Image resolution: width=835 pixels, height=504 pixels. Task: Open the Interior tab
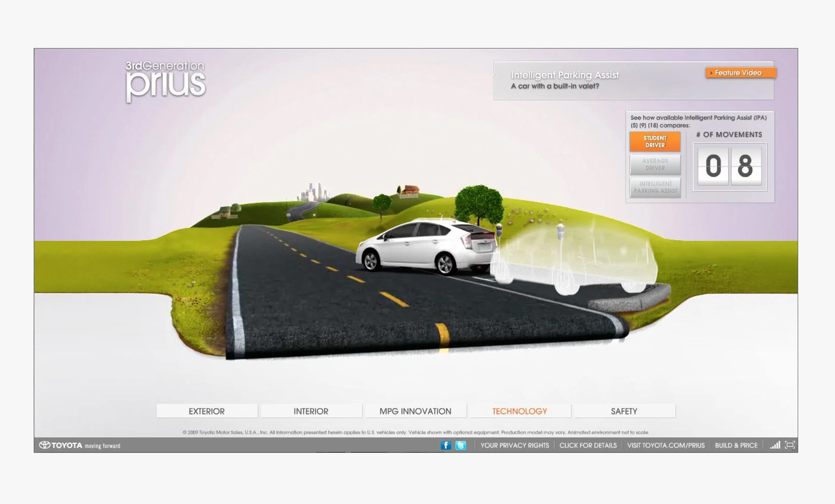point(311,411)
